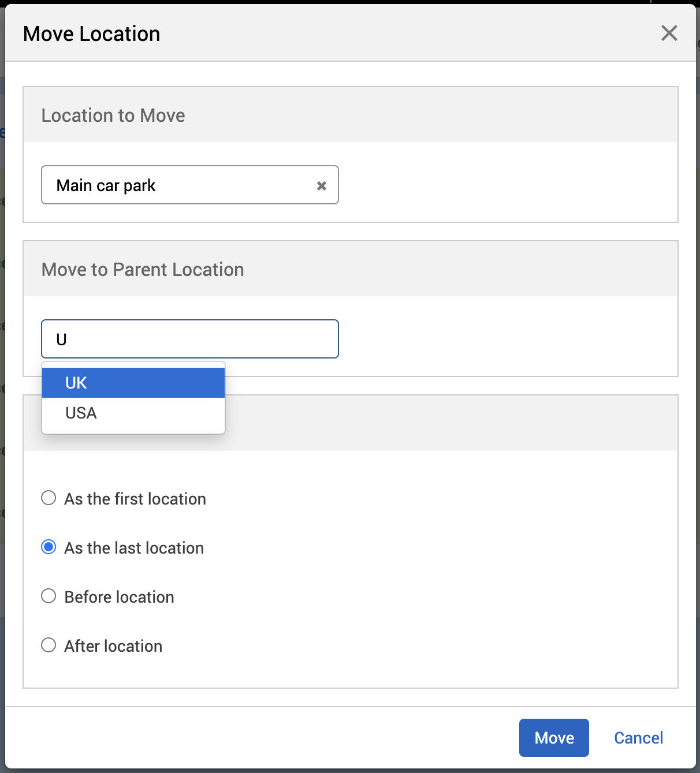700x773 pixels.
Task: Select the Before location radio button
Action: (49, 596)
